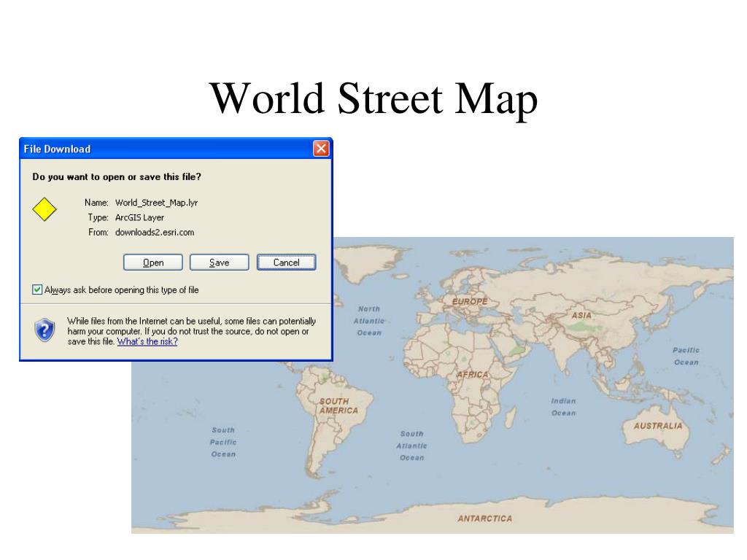This screenshot has height=560, width=747.
Task: Click the ASIA label on the map
Action: [x=581, y=315]
